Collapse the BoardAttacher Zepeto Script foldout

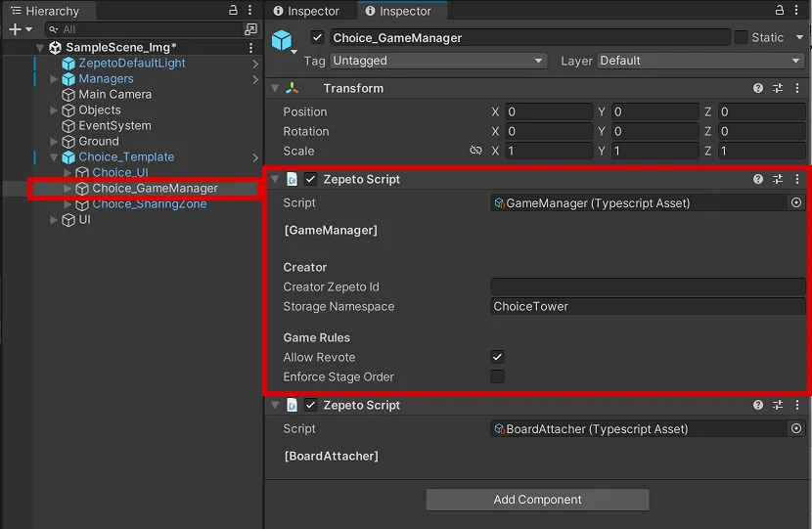click(275, 405)
